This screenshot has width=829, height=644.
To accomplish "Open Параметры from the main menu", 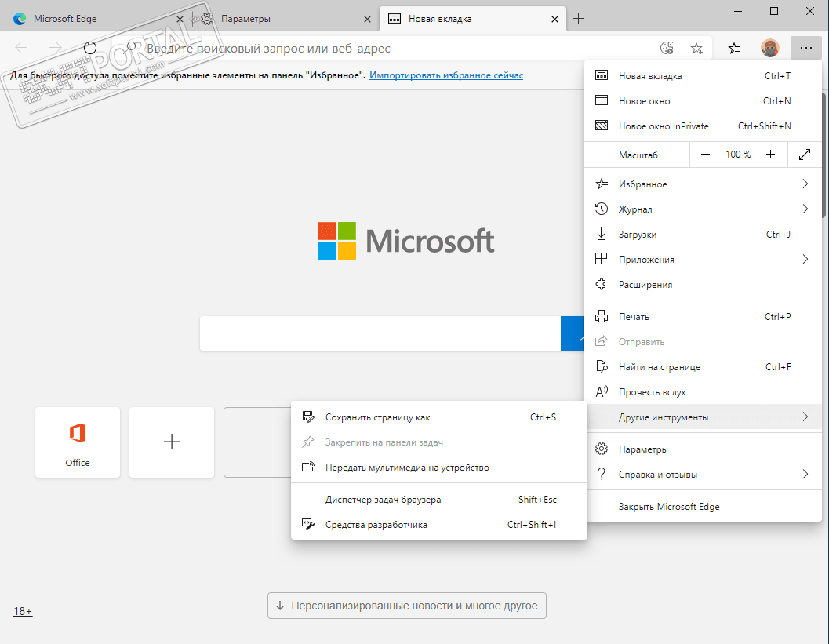I will (703, 449).
